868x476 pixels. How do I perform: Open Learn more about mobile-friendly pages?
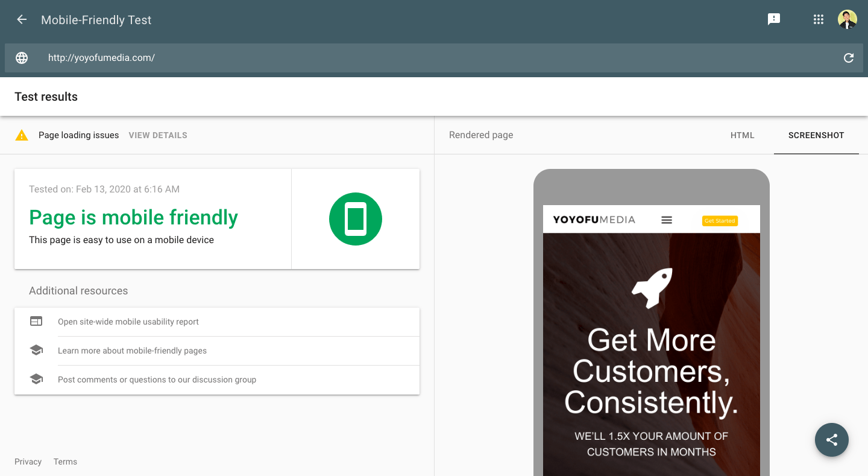click(132, 351)
